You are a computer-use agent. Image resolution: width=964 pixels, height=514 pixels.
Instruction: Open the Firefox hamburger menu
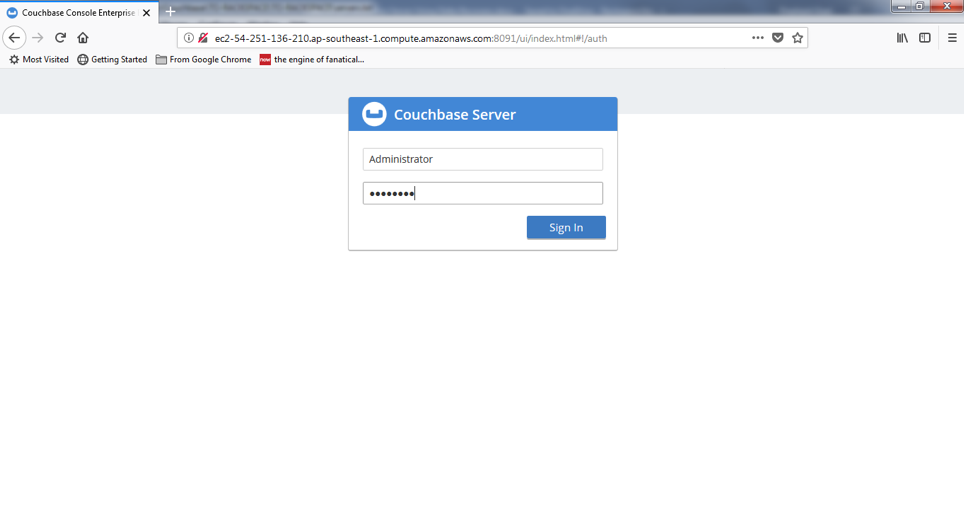tap(952, 38)
